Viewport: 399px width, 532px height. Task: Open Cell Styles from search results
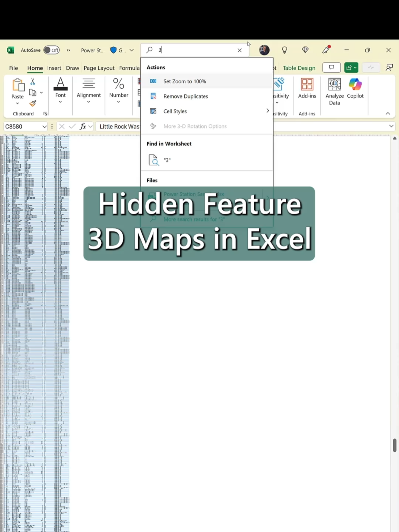(x=207, y=111)
